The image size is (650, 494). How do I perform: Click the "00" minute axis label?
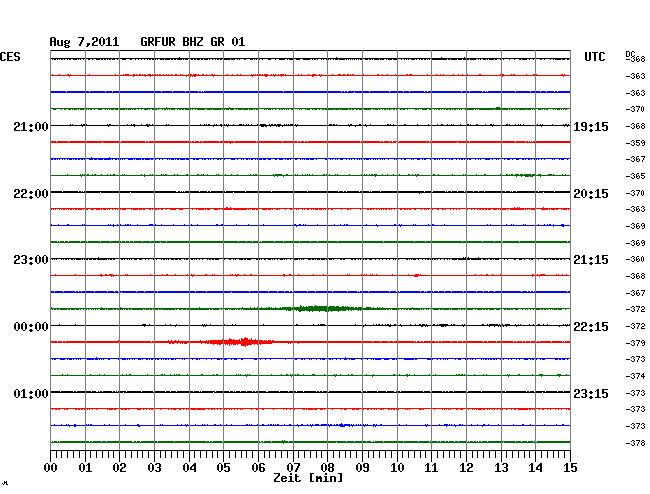(x=51, y=468)
